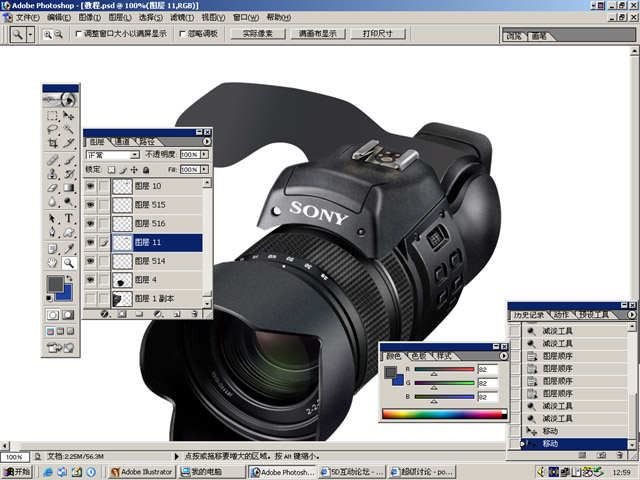Image resolution: width=640 pixels, height=480 pixels.
Task: Click 满画布显示 button
Action: click(318, 34)
